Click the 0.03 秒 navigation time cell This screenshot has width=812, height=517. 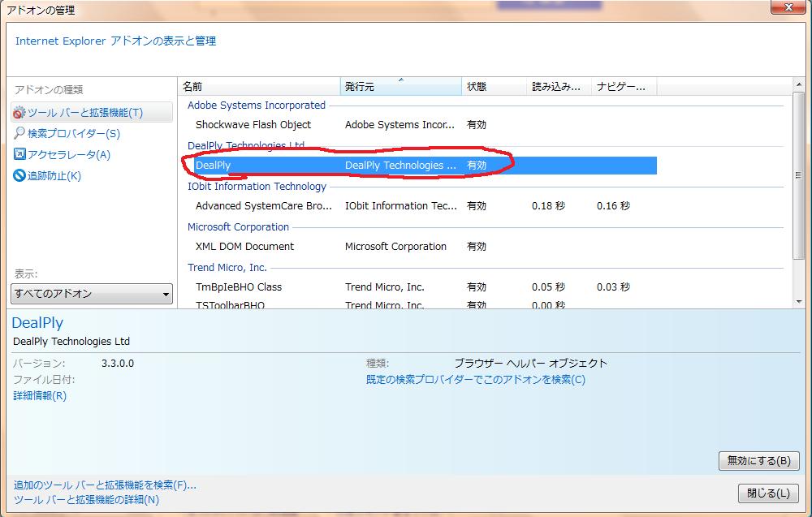pyautogui.click(x=613, y=287)
